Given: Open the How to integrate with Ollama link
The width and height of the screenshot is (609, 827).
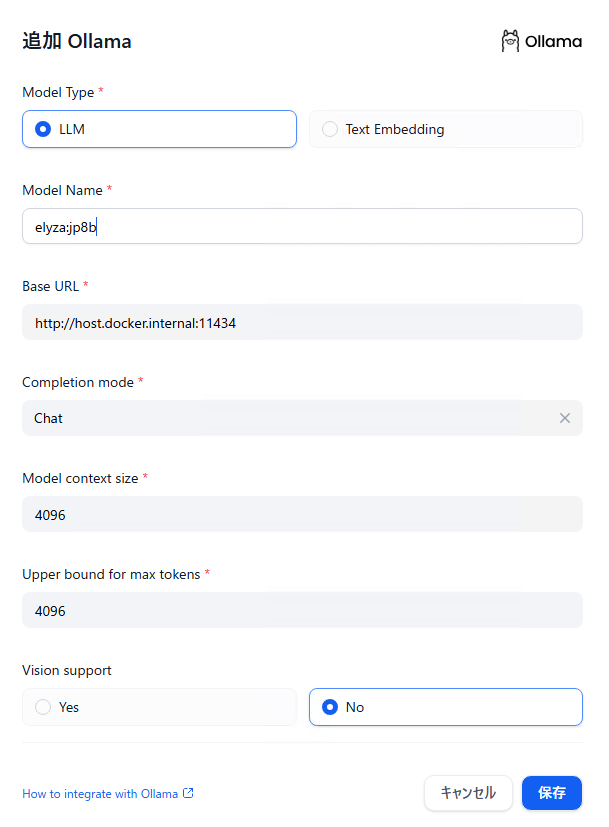Looking at the screenshot, I should click(100, 794).
